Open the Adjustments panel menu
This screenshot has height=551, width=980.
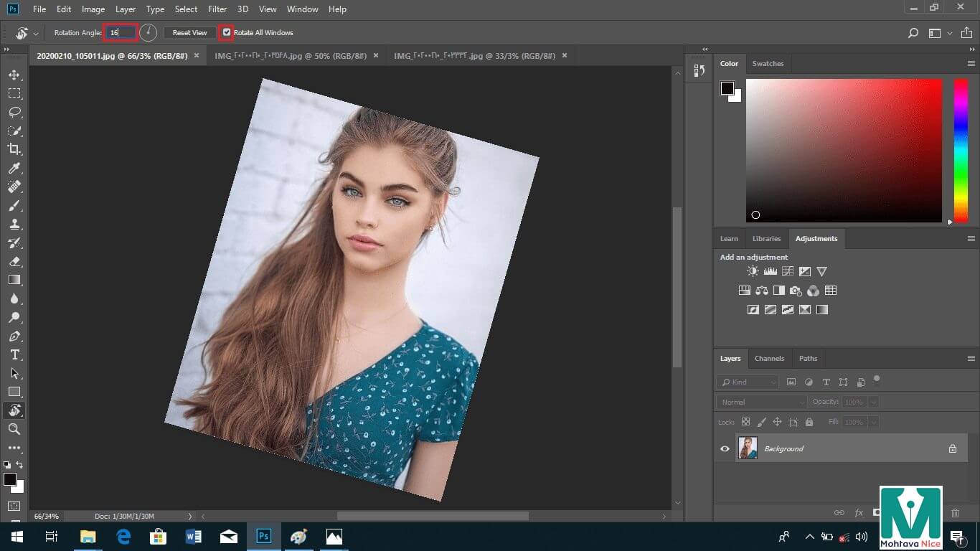point(971,238)
